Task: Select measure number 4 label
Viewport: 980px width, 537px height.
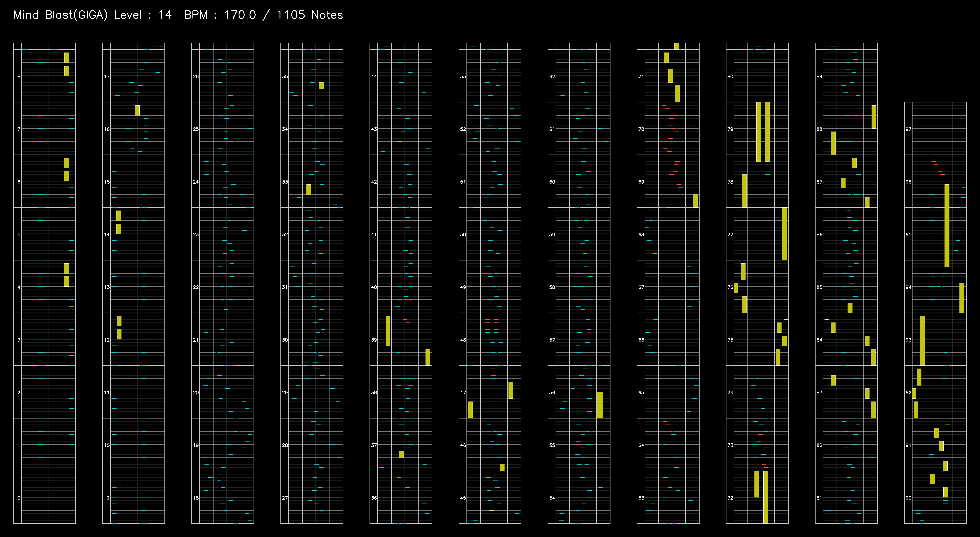Action: point(19,287)
